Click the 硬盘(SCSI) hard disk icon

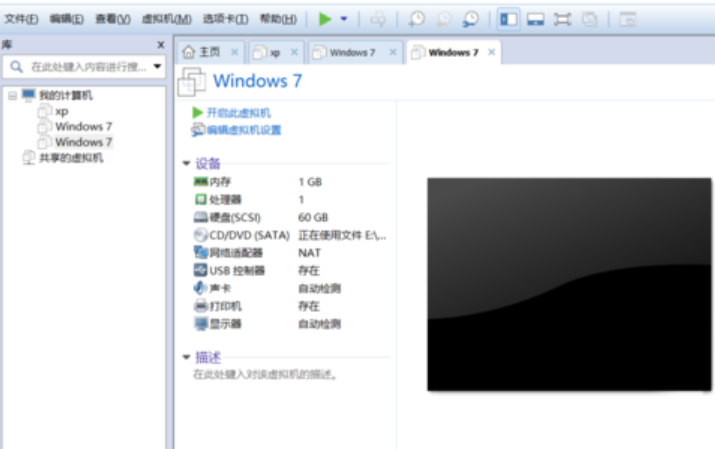pyautogui.click(x=201, y=217)
